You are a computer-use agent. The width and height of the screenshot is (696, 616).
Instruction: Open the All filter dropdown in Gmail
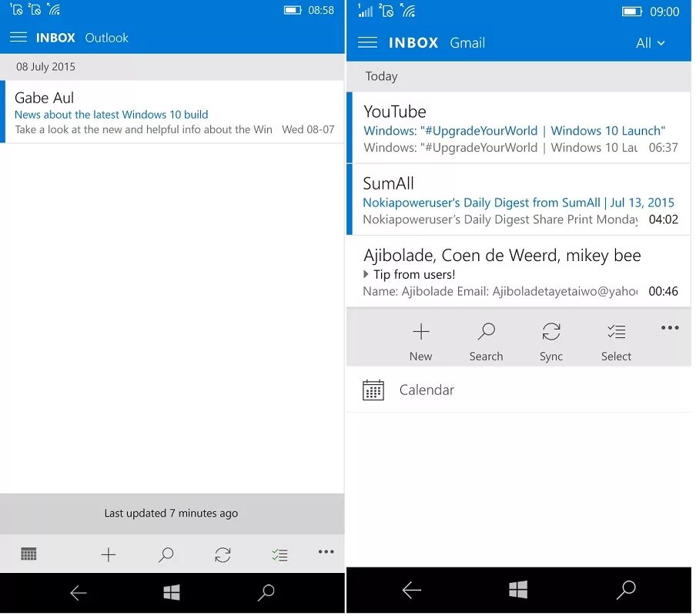[651, 43]
